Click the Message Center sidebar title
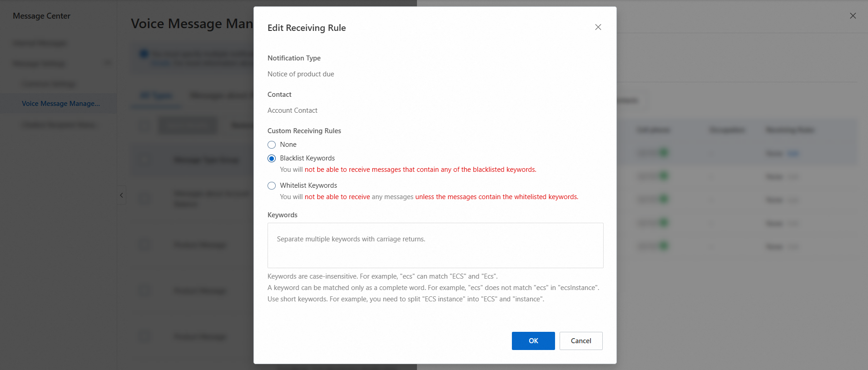 pos(42,16)
